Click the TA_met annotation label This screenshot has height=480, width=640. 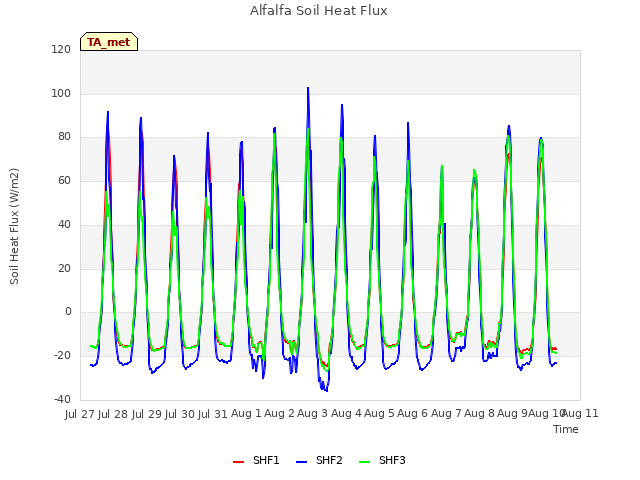(x=109, y=42)
